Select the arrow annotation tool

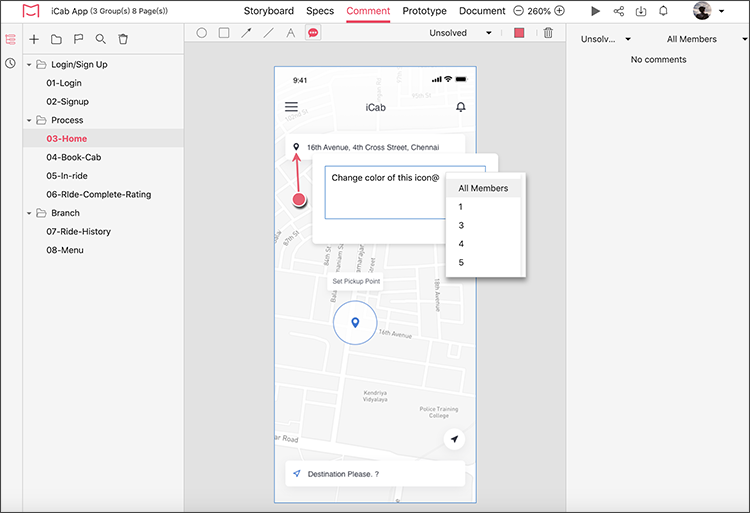(x=246, y=33)
